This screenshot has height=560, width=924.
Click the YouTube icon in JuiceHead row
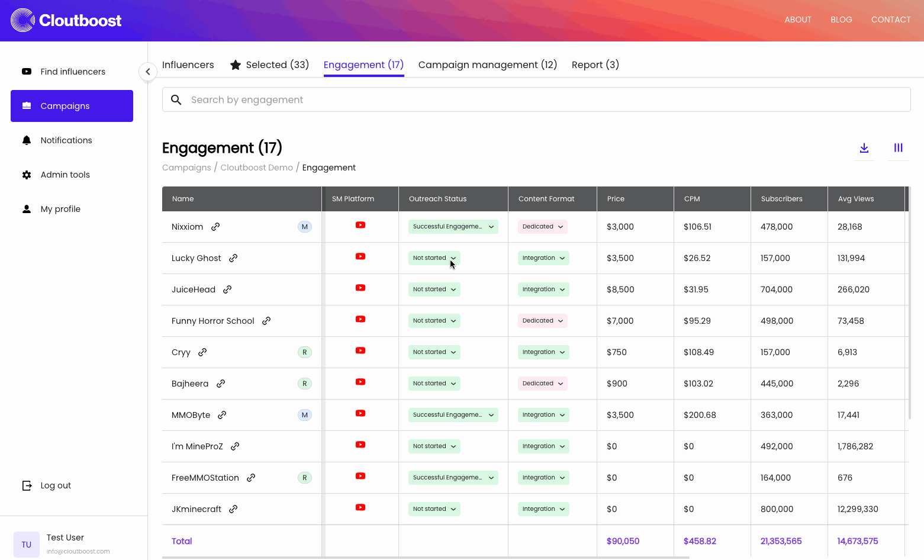click(360, 288)
